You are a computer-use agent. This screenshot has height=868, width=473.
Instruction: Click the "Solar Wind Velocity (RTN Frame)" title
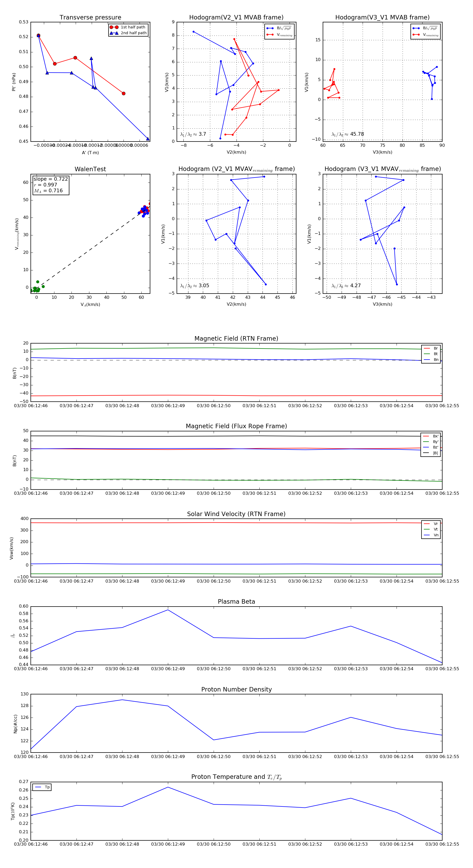pos(236,514)
